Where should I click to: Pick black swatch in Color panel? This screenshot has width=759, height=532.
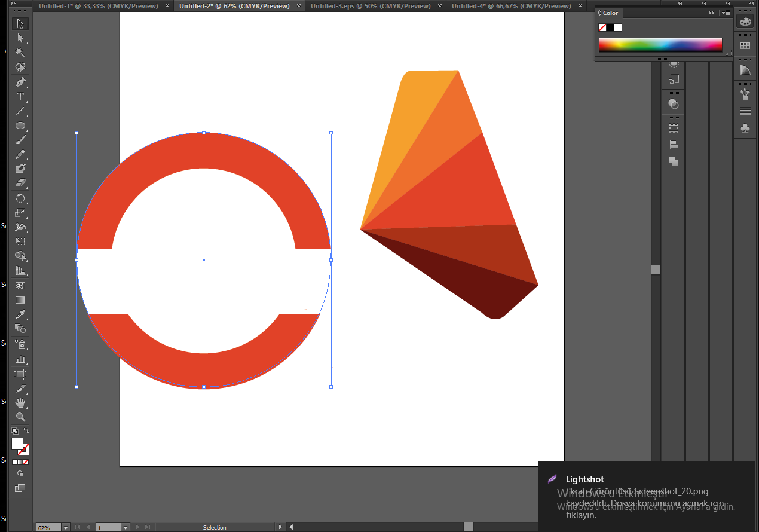[x=610, y=27]
